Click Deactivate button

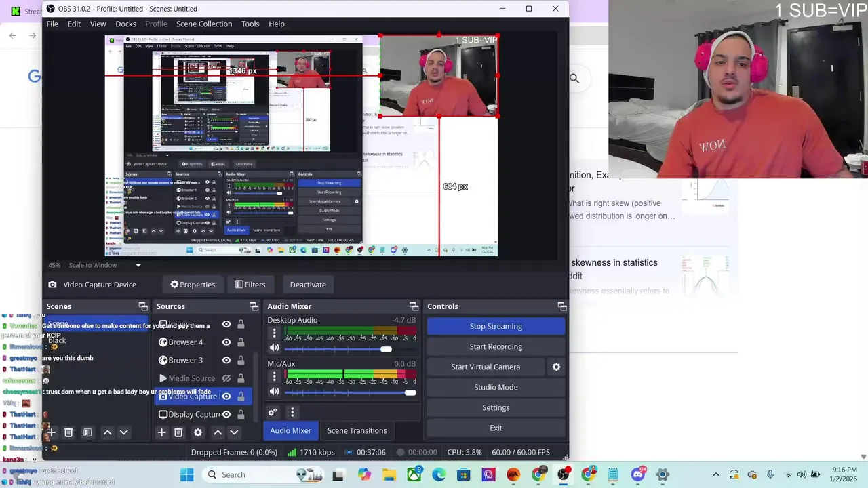308,285
